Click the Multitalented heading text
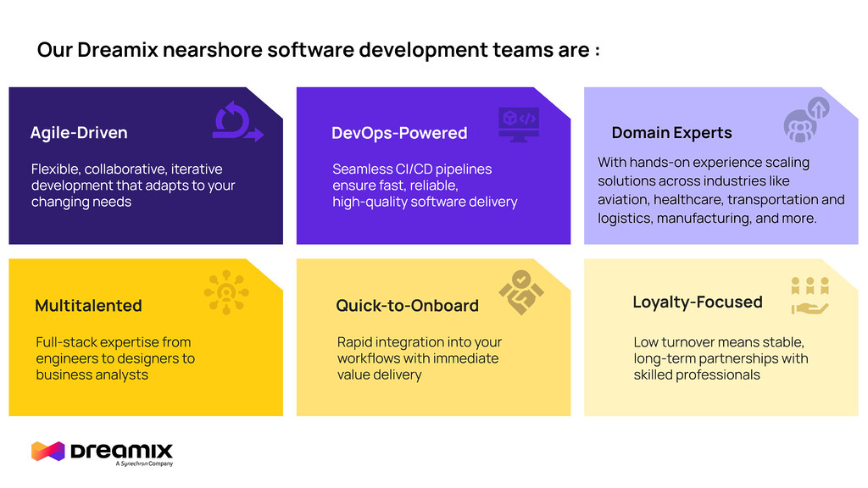 pos(88,306)
